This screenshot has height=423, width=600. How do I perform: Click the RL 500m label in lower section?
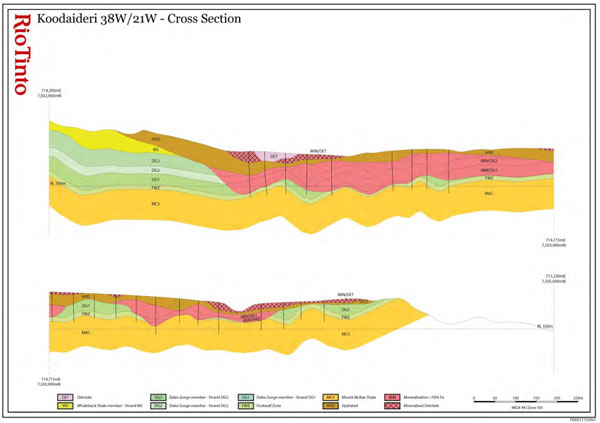[x=545, y=326]
